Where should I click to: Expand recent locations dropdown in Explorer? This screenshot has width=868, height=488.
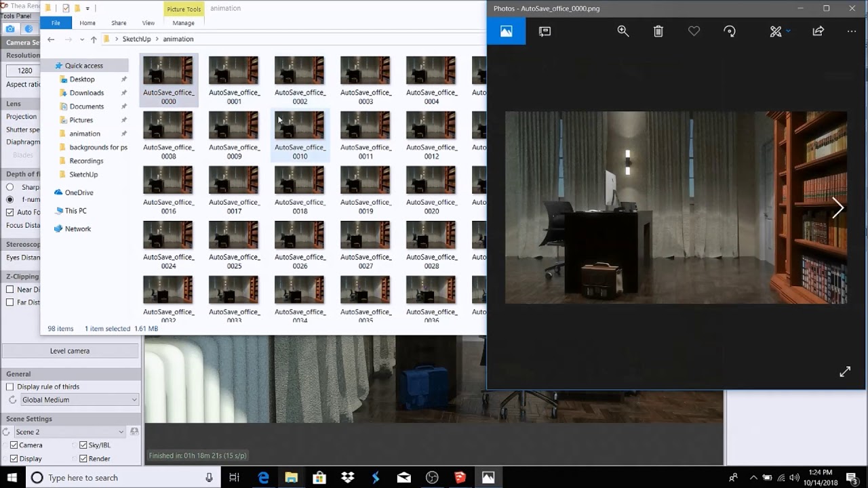(82, 39)
